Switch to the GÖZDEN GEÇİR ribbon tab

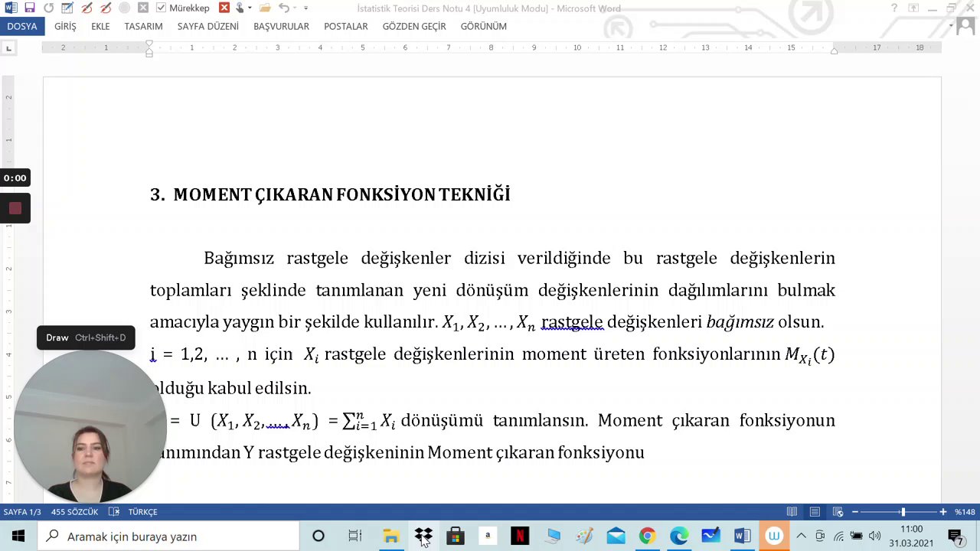[x=414, y=26]
